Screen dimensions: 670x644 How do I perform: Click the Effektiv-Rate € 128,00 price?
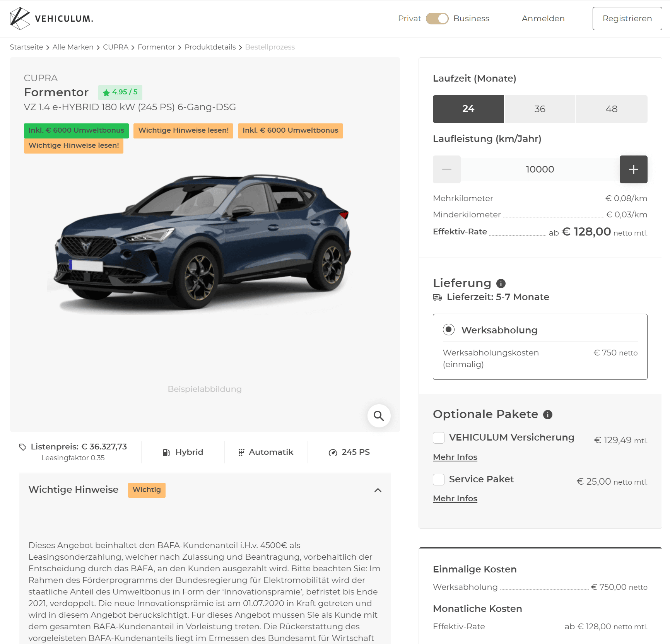586,232
